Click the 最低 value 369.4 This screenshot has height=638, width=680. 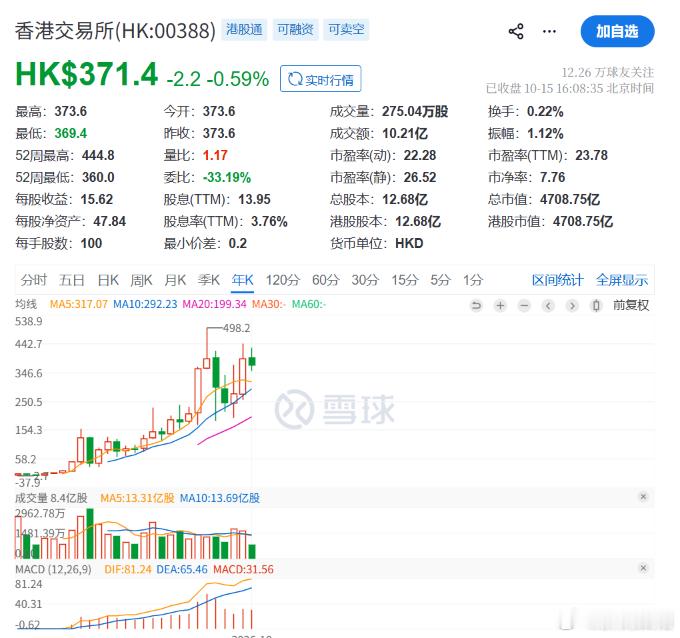(x=71, y=133)
